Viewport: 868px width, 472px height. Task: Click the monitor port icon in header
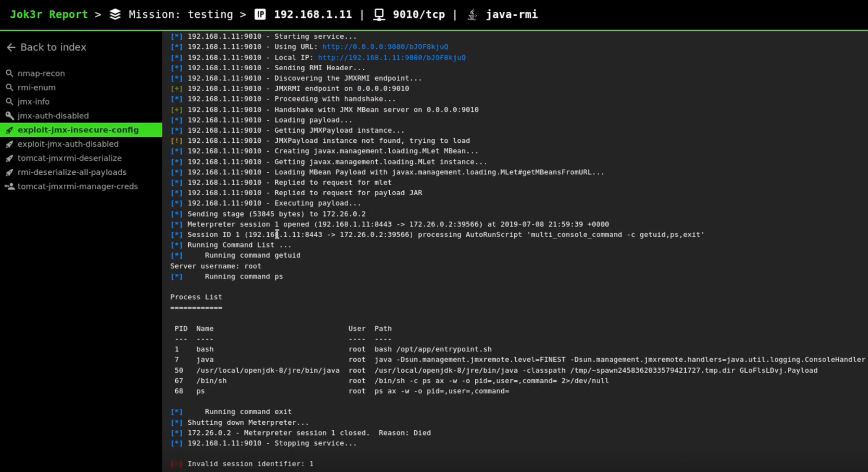379,15
